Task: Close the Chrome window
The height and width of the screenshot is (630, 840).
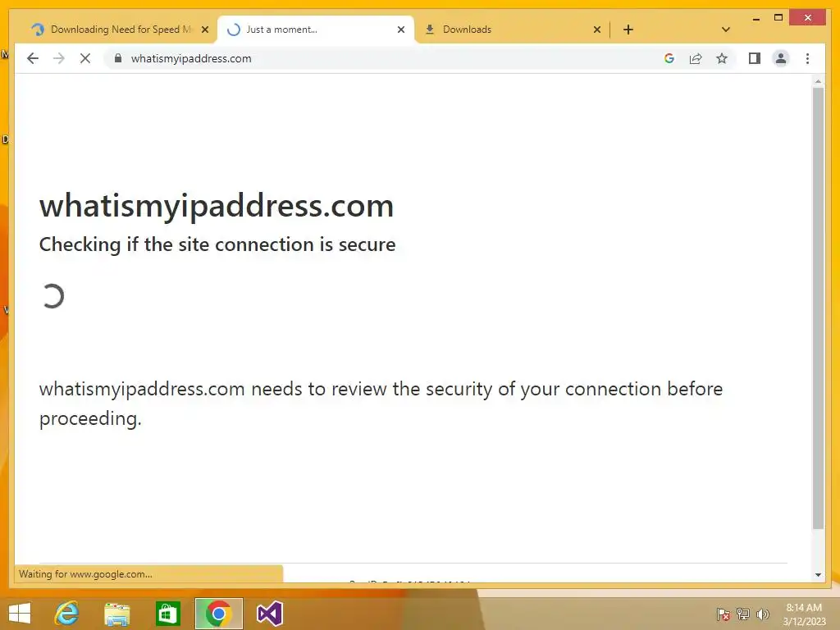Action: [808, 18]
